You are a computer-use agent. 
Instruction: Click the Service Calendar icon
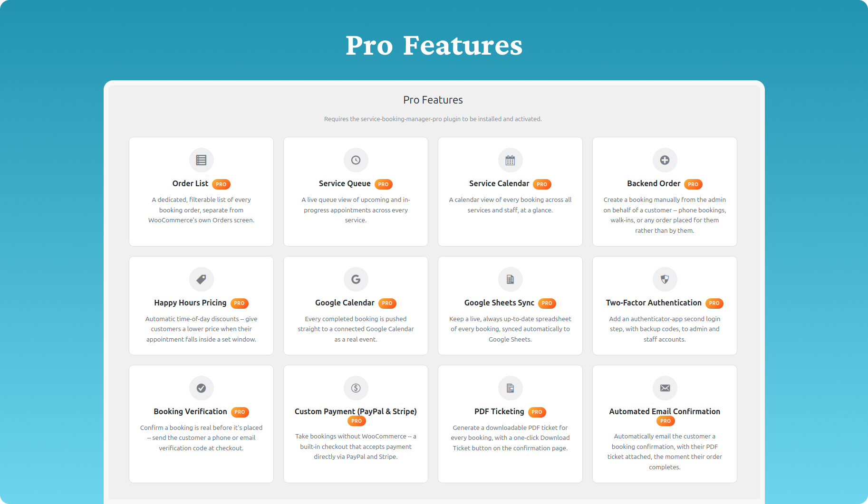[x=510, y=160]
